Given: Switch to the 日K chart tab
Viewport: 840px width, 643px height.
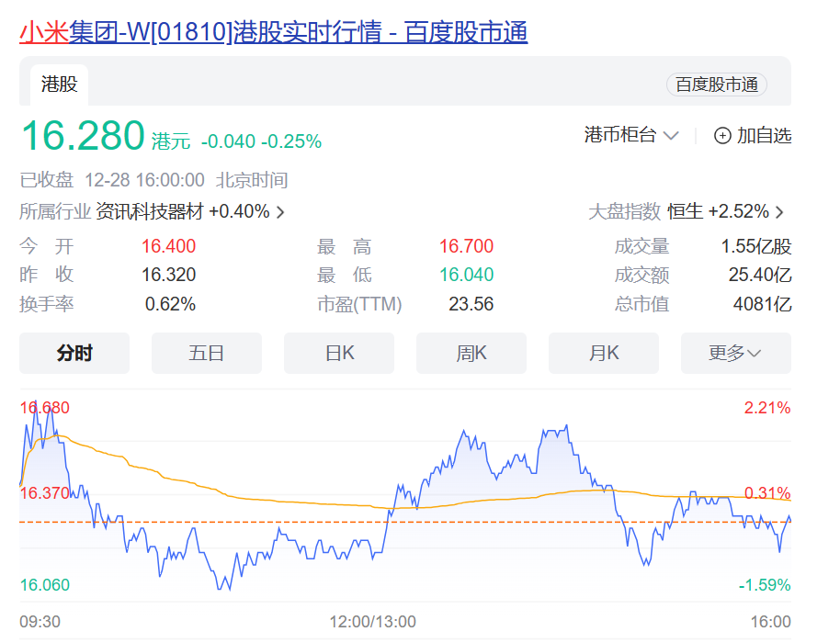Looking at the screenshot, I should click(x=339, y=353).
